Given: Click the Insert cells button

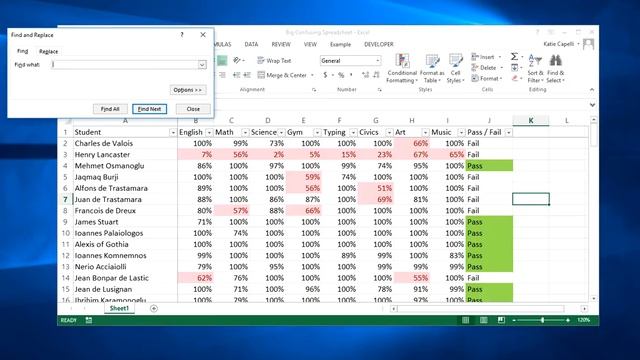Looking at the screenshot, I should click(486, 57).
